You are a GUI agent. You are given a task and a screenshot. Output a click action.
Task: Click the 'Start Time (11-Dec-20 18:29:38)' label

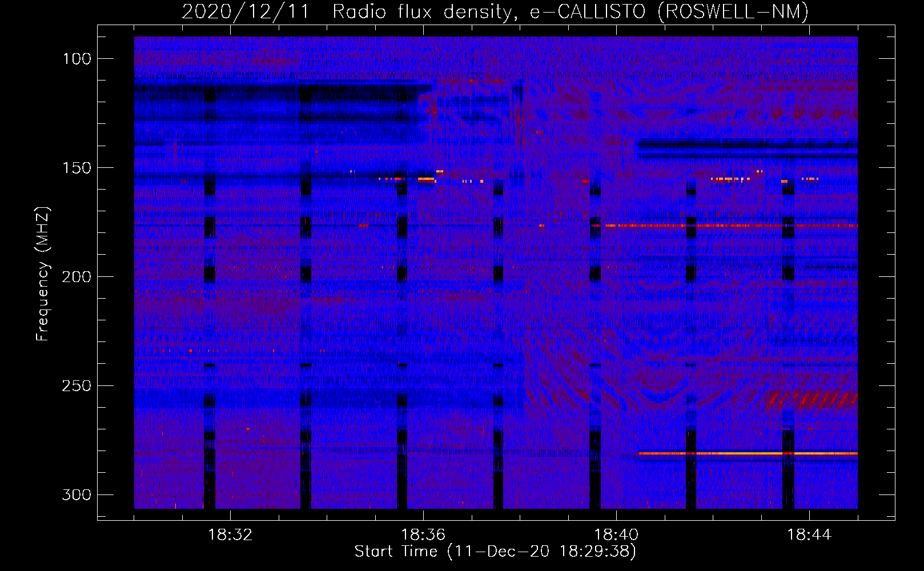pos(495,552)
